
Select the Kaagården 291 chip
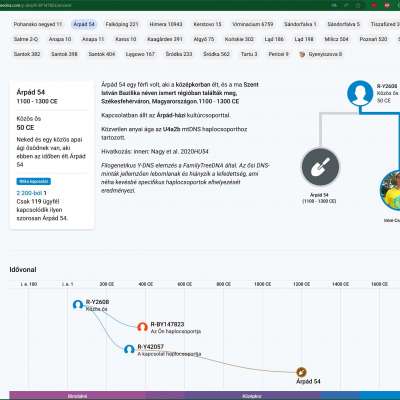[165, 39]
